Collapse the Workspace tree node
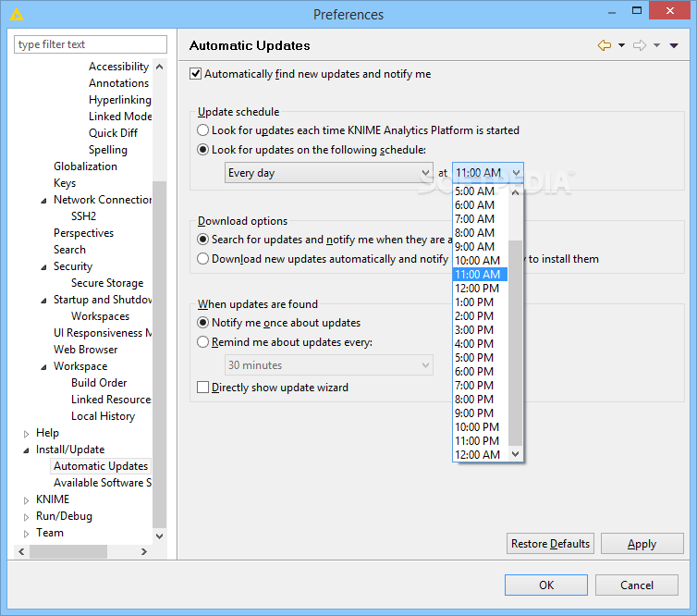This screenshot has height=616, width=697. [43, 367]
